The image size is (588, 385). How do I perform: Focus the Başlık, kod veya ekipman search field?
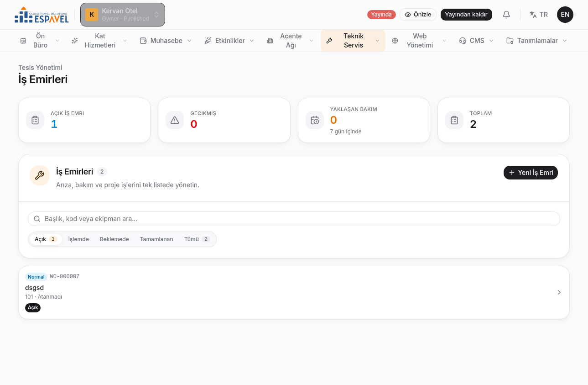click(x=294, y=219)
